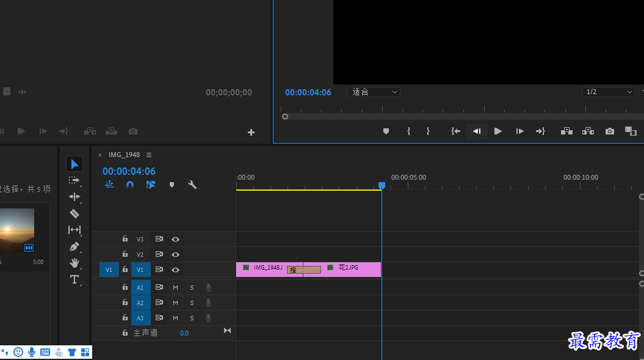Toggle A1 track targeting
Screen dimensions: 644x360
pyautogui.click(x=140, y=288)
